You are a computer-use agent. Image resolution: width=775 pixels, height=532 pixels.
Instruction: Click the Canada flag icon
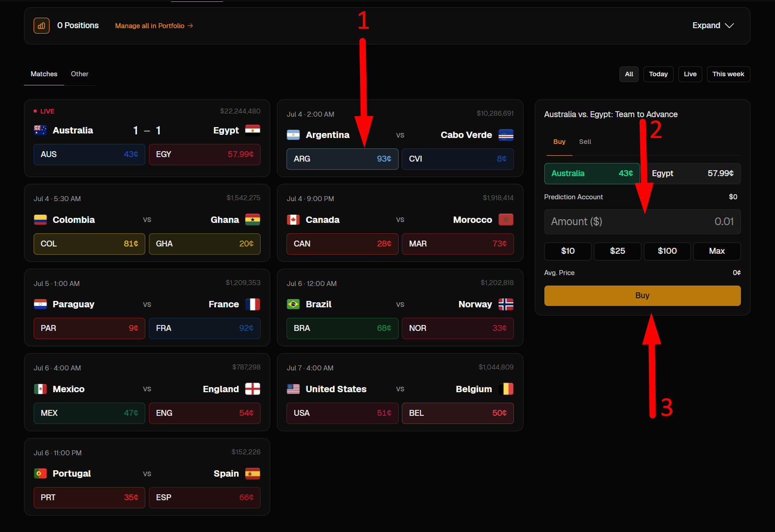tap(293, 220)
